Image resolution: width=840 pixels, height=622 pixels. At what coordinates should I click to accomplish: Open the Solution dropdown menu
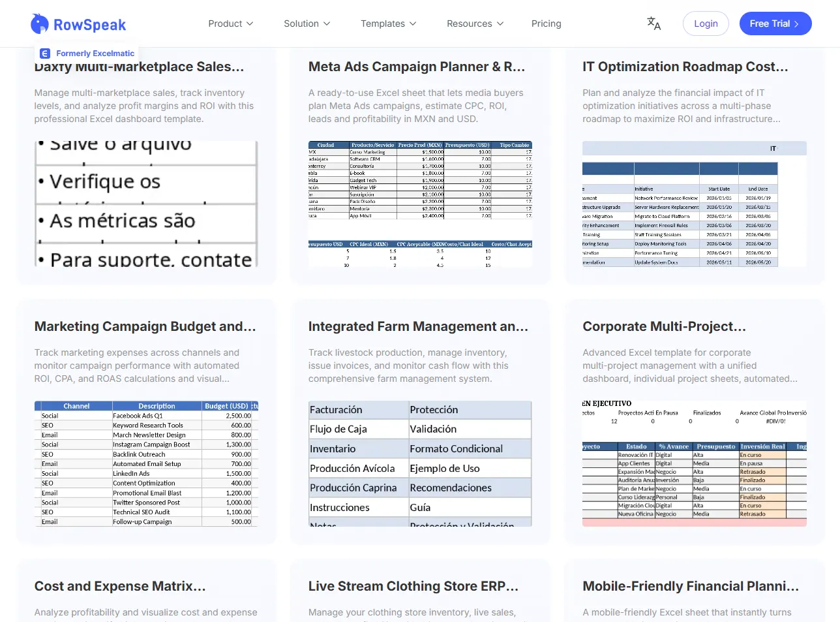pos(307,23)
